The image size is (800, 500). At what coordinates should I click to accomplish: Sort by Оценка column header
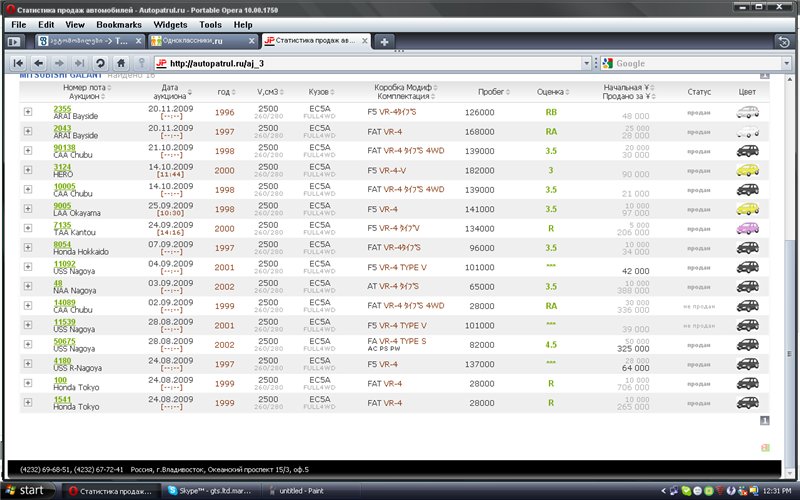(x=553, y=92)
